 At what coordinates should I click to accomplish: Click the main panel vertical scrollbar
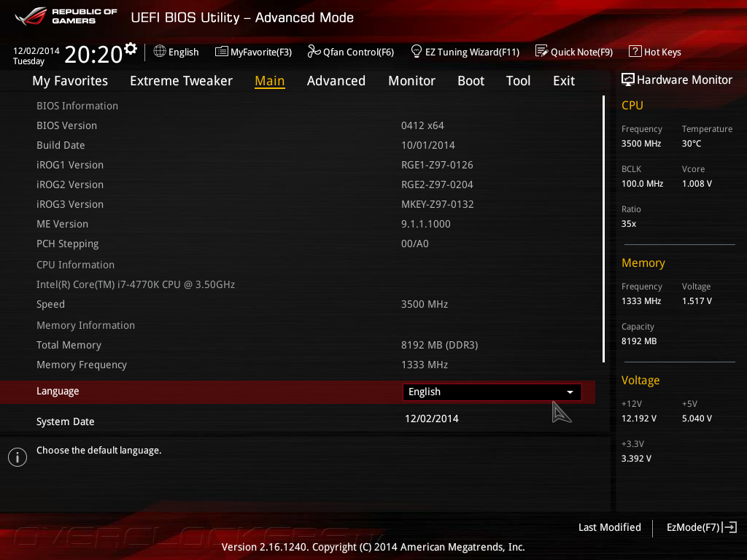point(603,229)
